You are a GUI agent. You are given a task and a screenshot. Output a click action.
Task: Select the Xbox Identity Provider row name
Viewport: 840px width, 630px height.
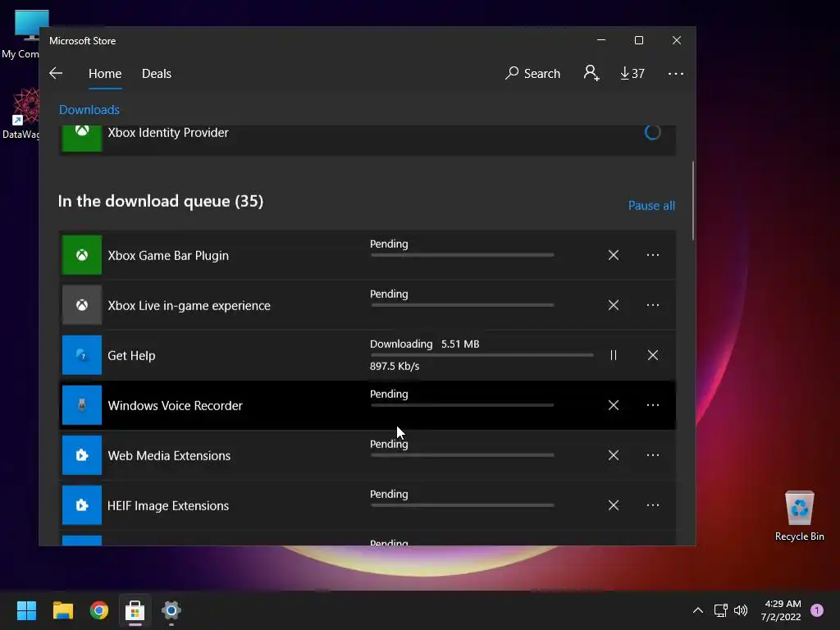point(167,133)
